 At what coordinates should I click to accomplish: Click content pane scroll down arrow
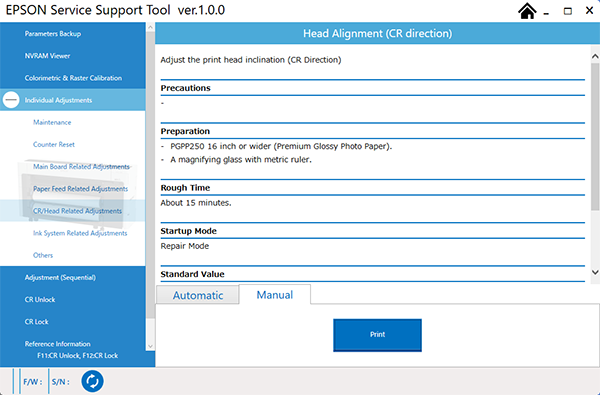595,272
